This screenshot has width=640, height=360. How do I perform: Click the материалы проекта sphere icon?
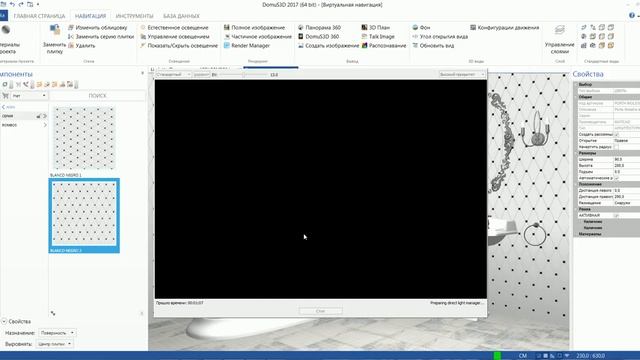(x=6, y=30)
